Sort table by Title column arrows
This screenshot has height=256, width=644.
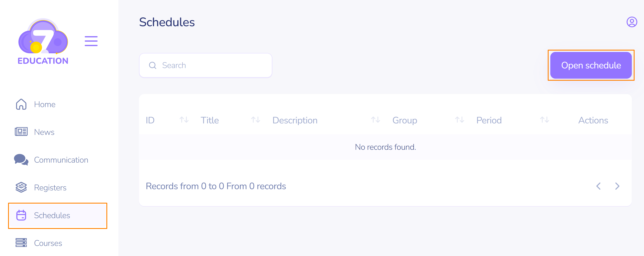coord(256,120)
